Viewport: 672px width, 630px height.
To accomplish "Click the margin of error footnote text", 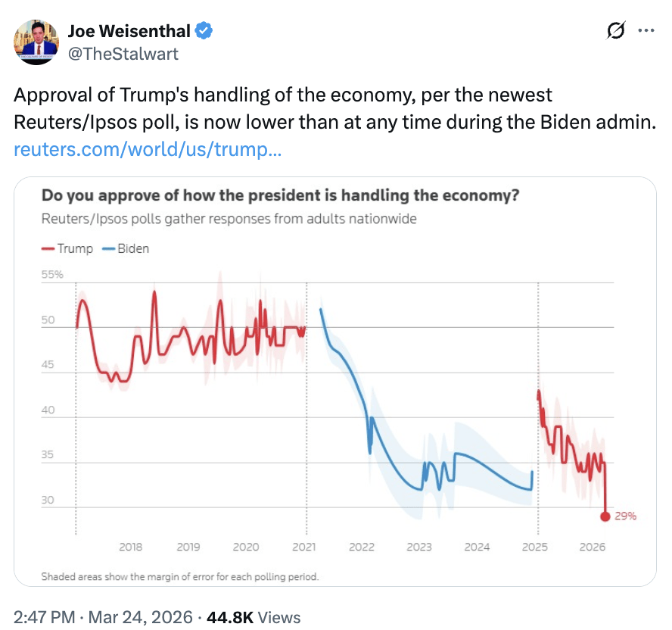I will coord(180,576).
